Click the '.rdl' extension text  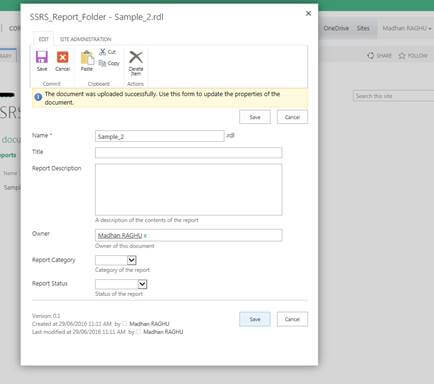pyautogui.click(x=230, y=135)
